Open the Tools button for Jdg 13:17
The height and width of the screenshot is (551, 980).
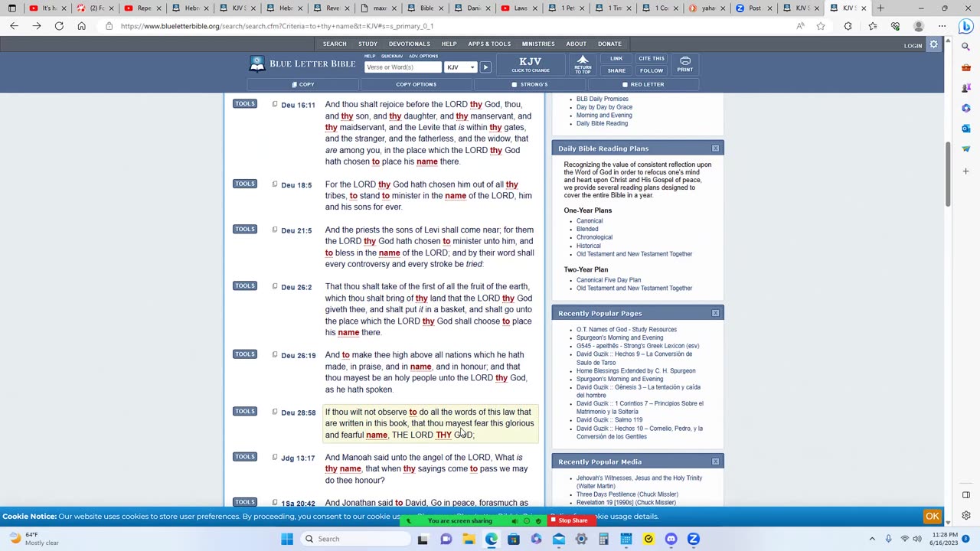(x=245, y=456)
